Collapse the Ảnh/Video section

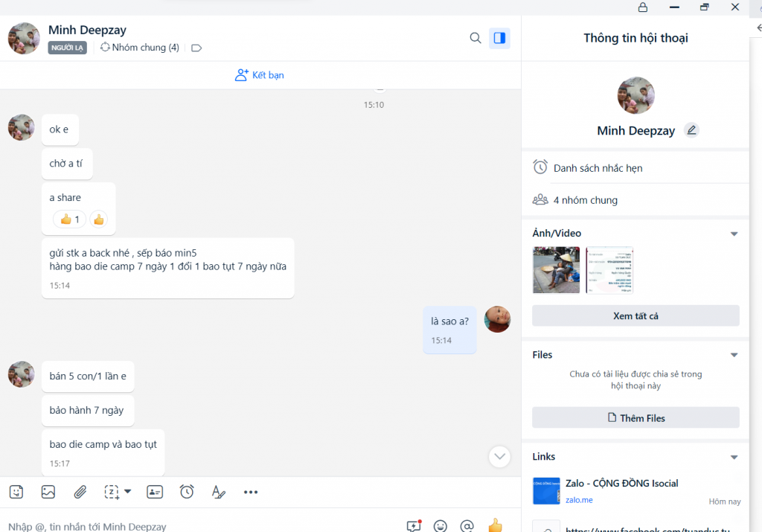[x=734, y=234]
